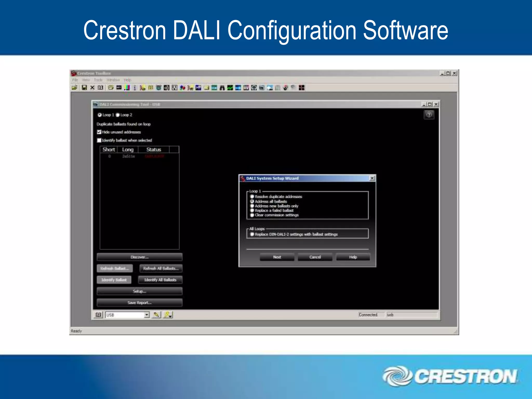Select Clear commission settings option
Image resolution: width=532 pixels, height=399 pixels.
tap(252, 215)
